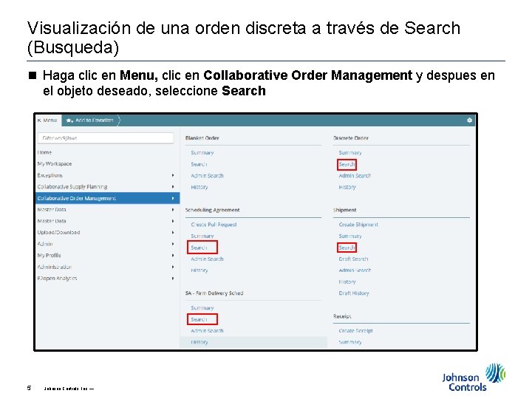
Task: Open Admin Search under SA - Firm Delivery Sched
Action: tap(207, 330)
